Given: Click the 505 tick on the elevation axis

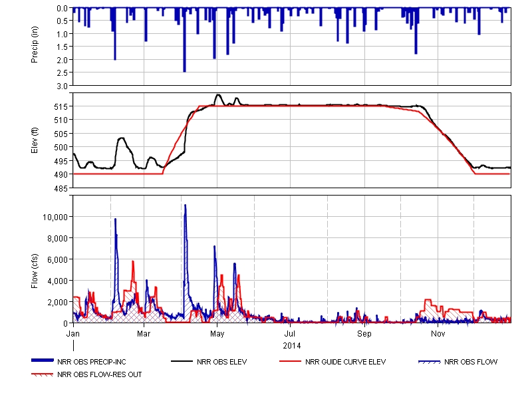Looking at the screenshot, I should tap(61, 134).
